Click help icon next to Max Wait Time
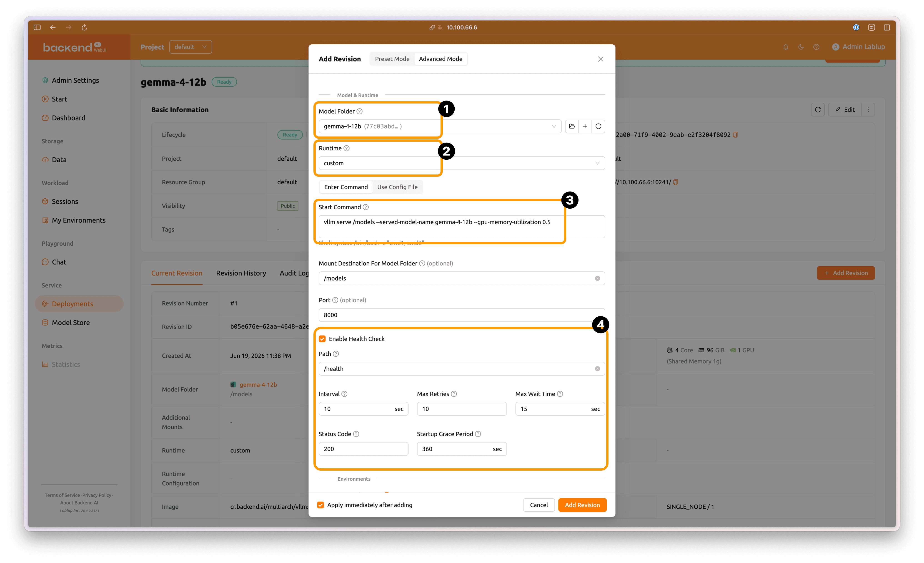924x563 pixels. [560, 394]
